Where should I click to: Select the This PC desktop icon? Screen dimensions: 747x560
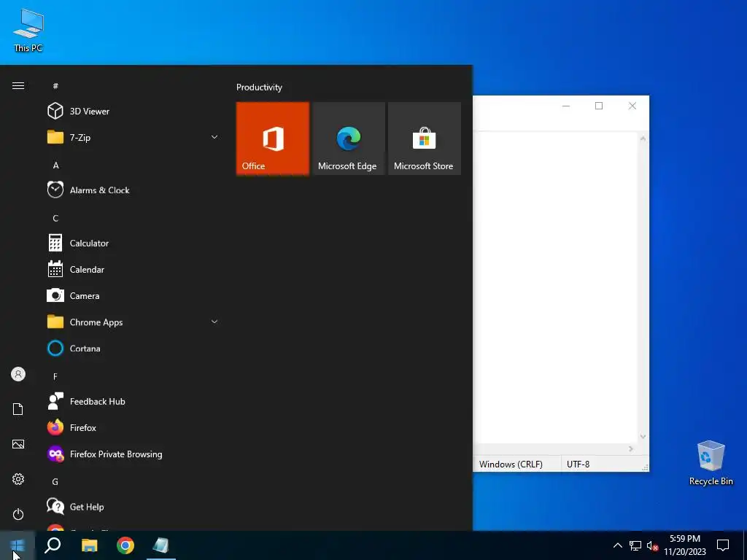coord(28,30)
